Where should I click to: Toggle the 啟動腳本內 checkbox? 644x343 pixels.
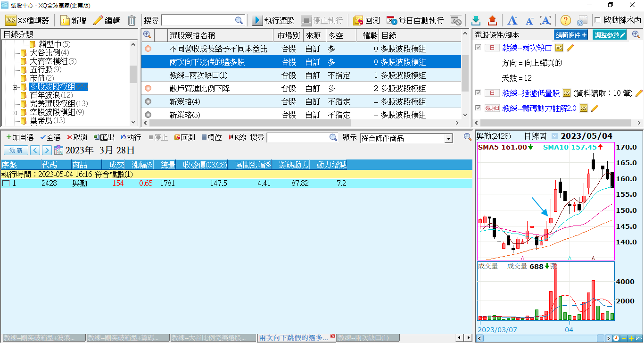[x=598, y=20]
